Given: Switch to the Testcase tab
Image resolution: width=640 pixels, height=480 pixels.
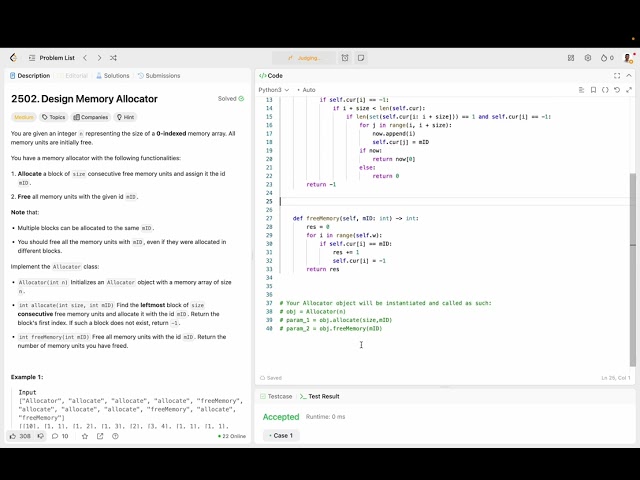Looking at the screenshot, I should tap(276, 396).
